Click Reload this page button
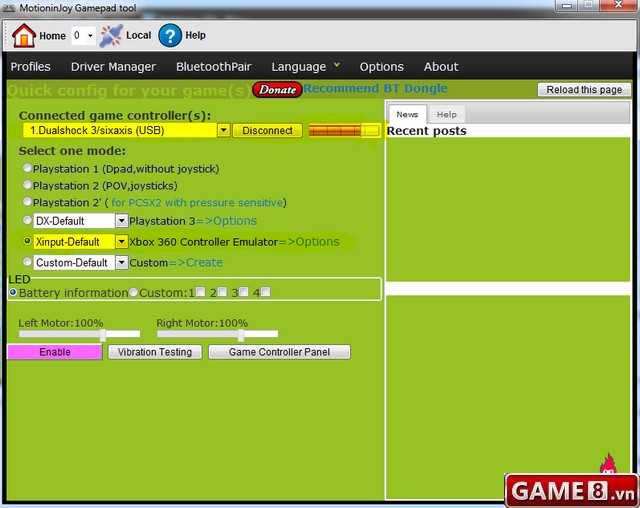Screen dimensions: 640x508 (x=584, y=89)
